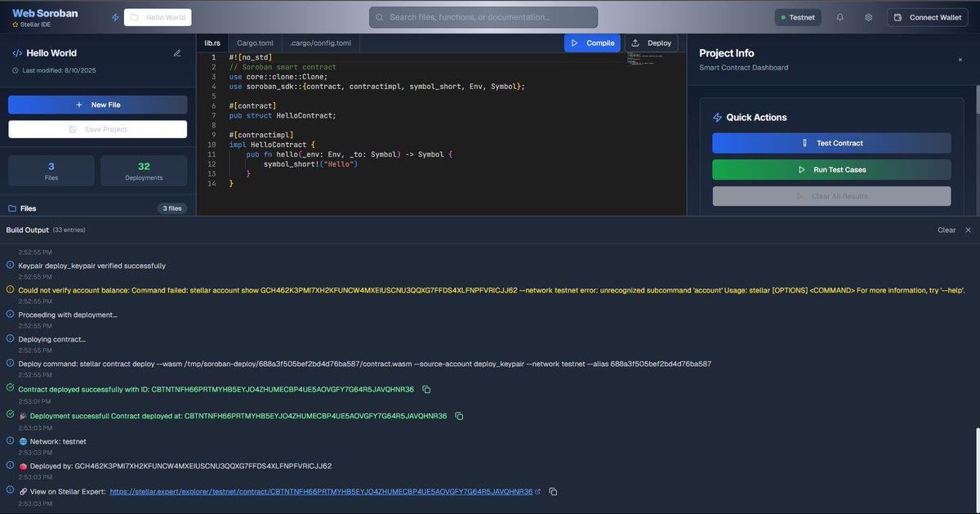
Task: Click Connect Wallet button
Action: (928, 17)
